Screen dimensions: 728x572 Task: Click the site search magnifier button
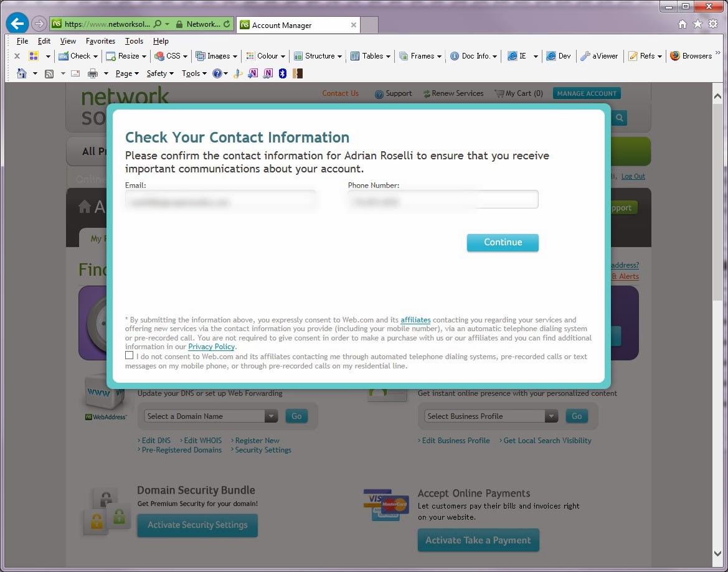point(620,118)
